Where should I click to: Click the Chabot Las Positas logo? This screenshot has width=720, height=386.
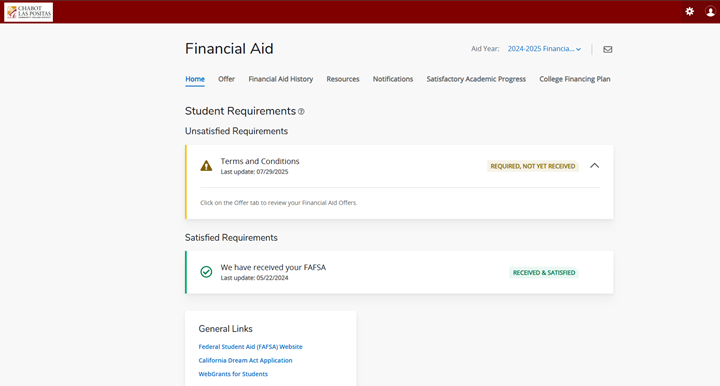point(28,12)
